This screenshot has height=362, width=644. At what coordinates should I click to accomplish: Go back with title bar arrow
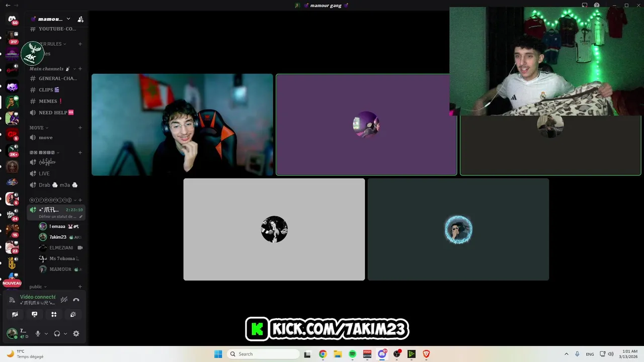coord(8,5)
